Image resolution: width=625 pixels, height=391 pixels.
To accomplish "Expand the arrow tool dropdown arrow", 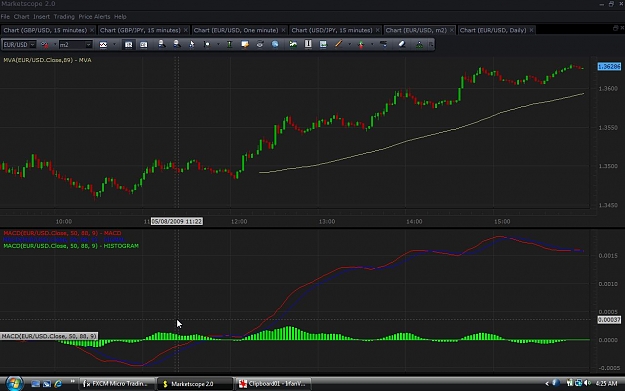I will (372, 45).
